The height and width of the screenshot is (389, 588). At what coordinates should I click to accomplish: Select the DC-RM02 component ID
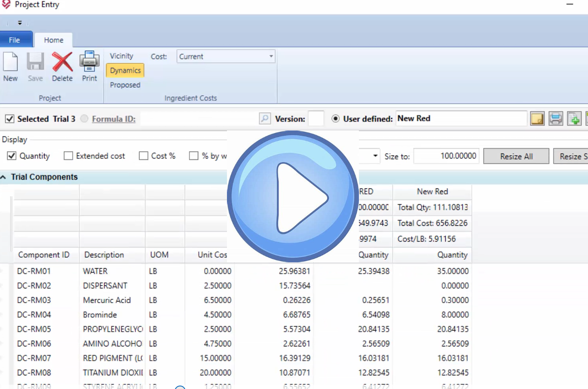(x=34, y=286)
